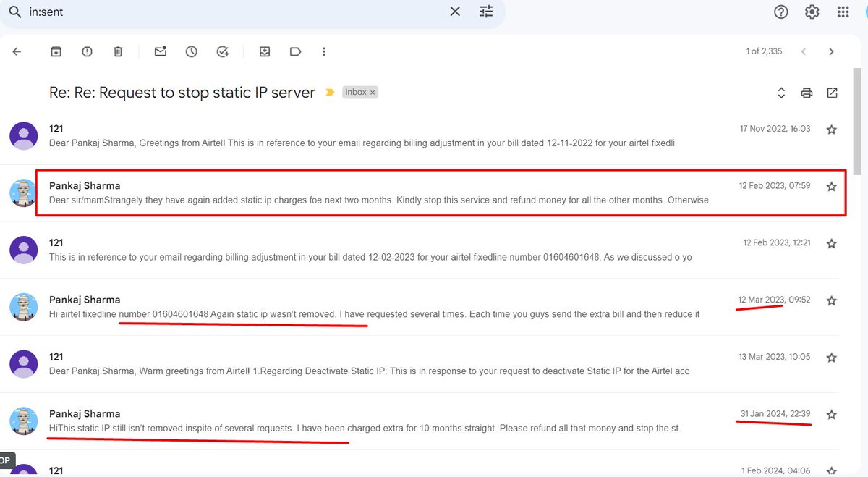The height and width of the screenshot is (477, 868).
Task: Star the 1 Feb 2024 message
Action: (832, 471)
